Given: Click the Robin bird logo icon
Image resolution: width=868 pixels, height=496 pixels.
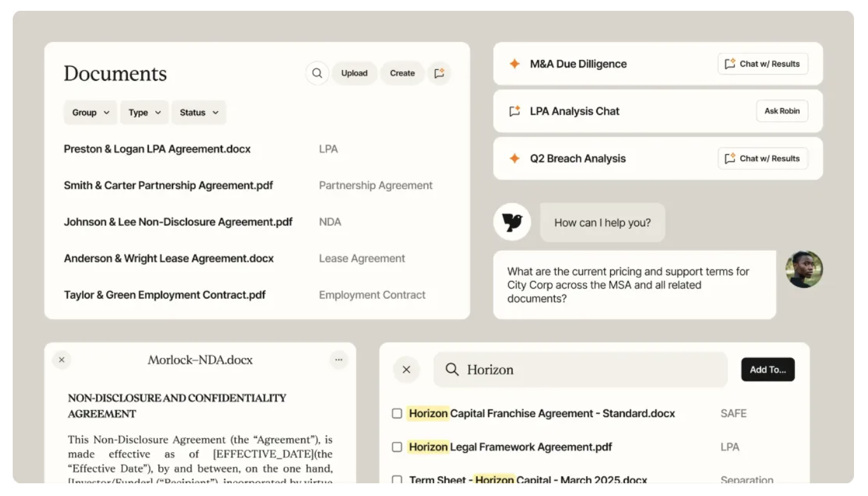Looking at the screenshot, I should 512,222.
